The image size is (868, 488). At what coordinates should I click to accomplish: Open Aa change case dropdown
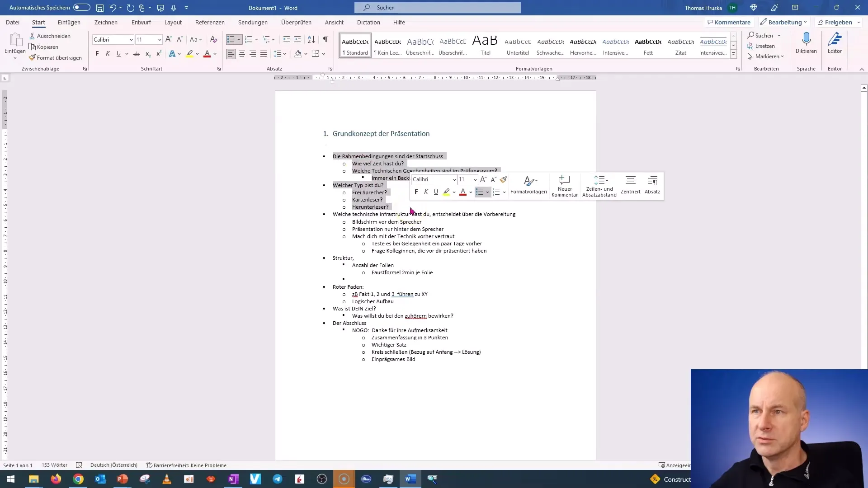coord(196,39)
